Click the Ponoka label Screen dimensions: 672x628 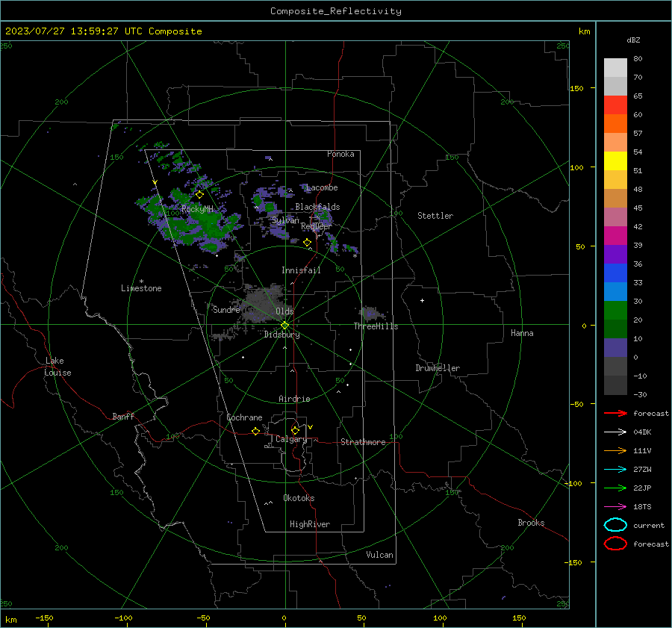click(340, 154)
